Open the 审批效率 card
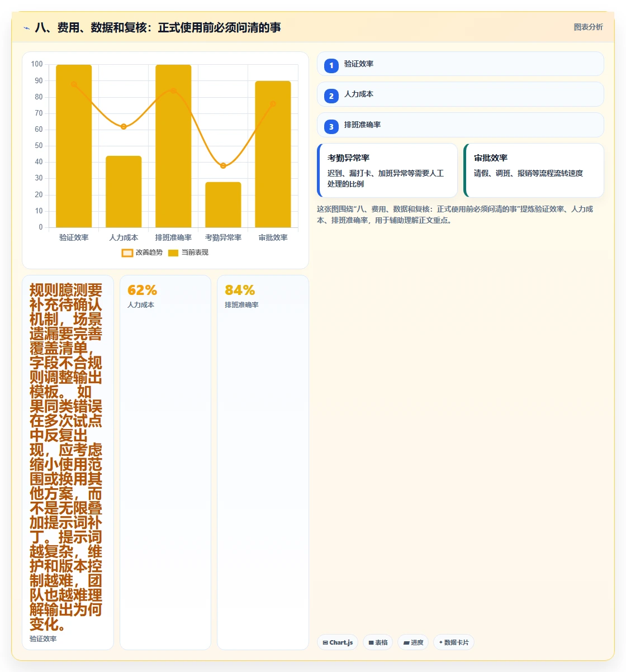626x672 pixels. coord(534,170)
